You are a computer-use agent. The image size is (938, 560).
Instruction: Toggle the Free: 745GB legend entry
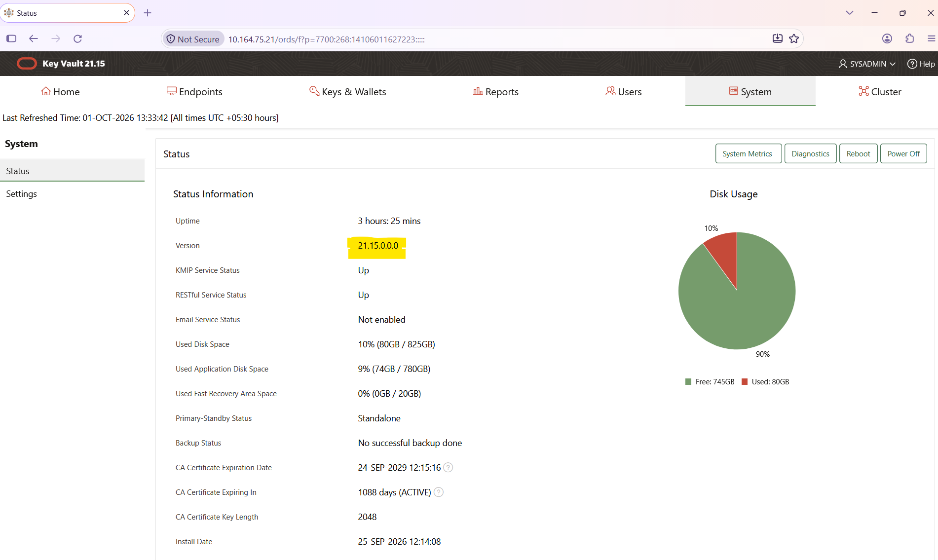710,382
